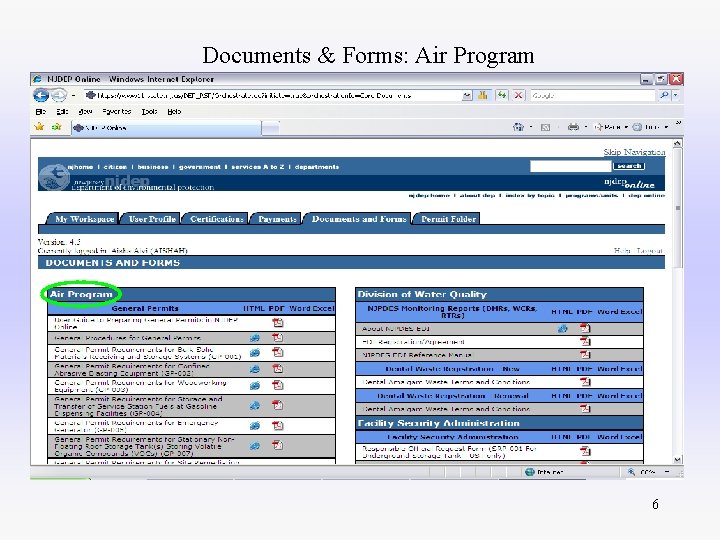Click the business link in state banner
The width and height of the screenshot is (720, 540).
click(153, 167)
